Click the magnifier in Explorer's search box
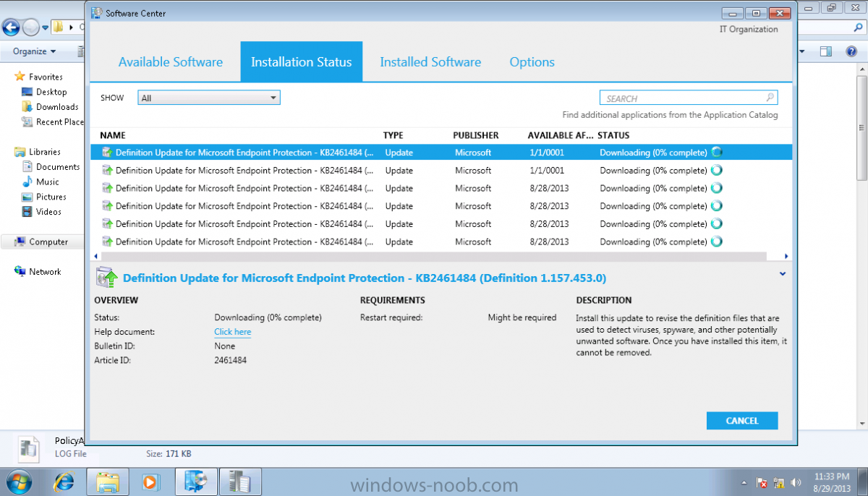The height and width of the screenshot is (496, 868). coord(857,27)
